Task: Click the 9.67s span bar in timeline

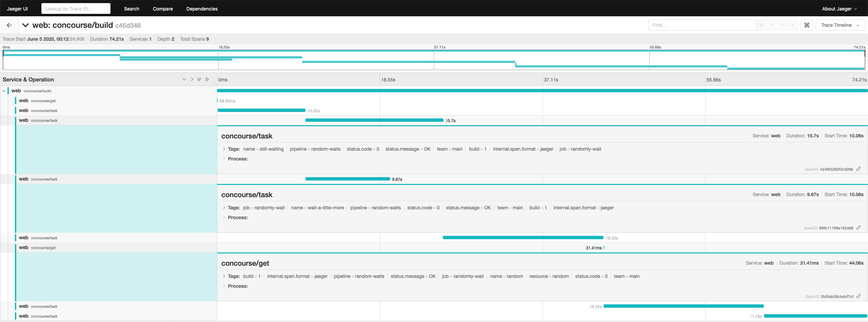Action: pyautogui.click(x=348, y=179)
